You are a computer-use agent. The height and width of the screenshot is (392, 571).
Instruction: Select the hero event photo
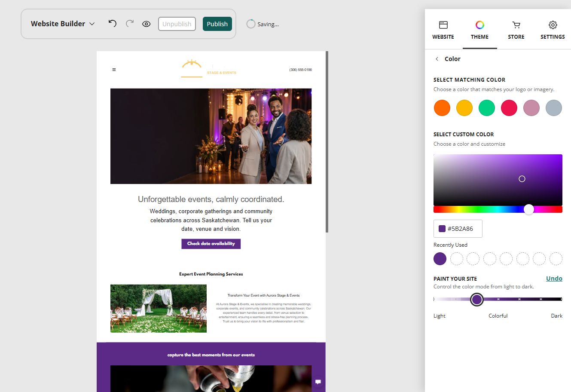click(x=211, y=136)
